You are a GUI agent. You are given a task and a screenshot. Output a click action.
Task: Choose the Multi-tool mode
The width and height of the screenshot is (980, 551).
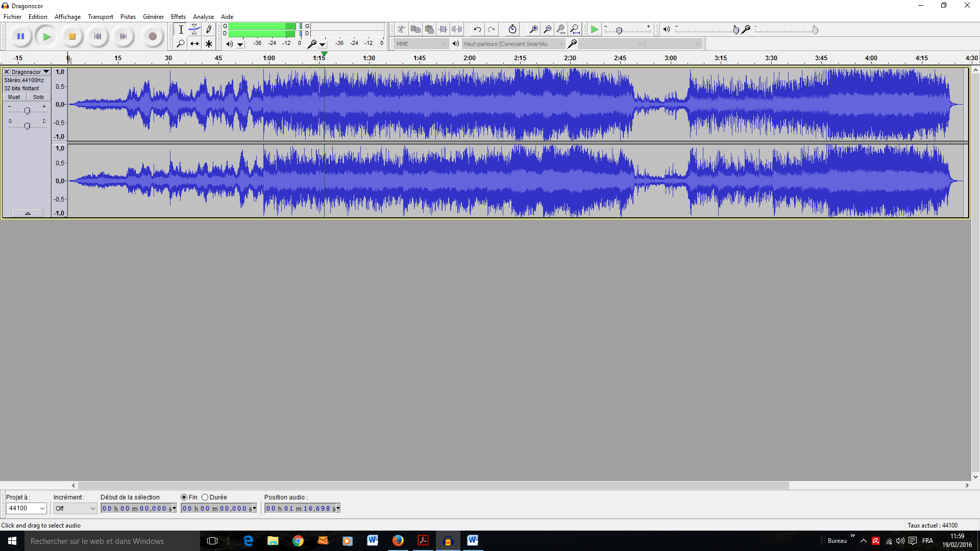point(209,43)
